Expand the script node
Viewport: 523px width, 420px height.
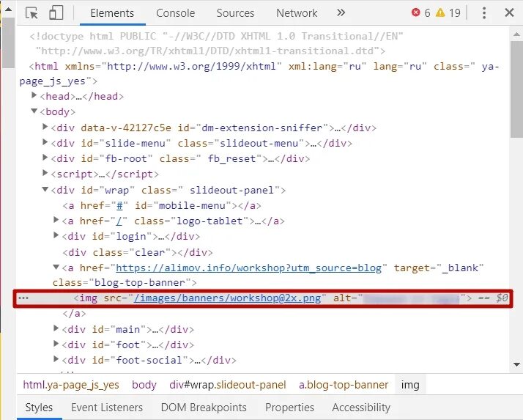tap(45, 173)
